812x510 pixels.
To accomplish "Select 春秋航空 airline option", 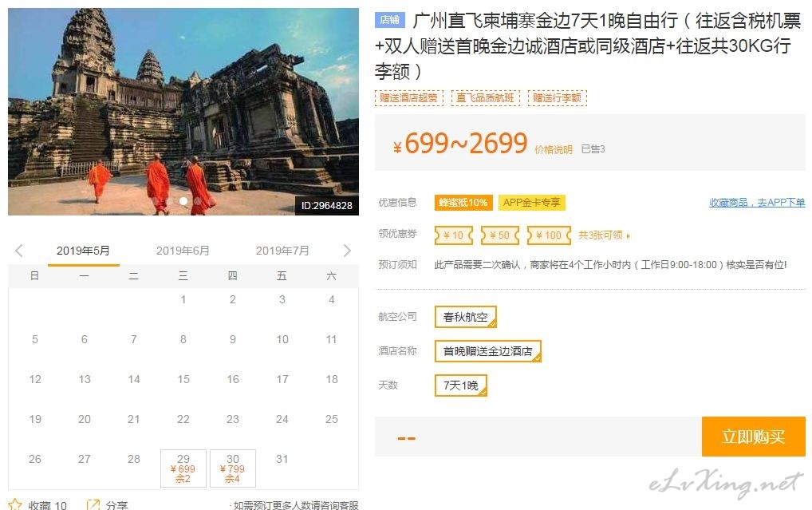I will click(466, 317).
